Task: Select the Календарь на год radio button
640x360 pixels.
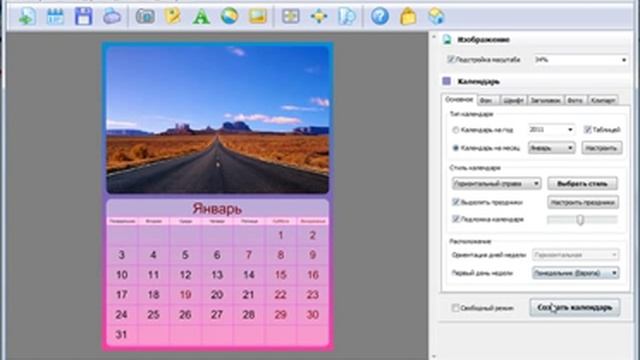Action: pos(456,130)
